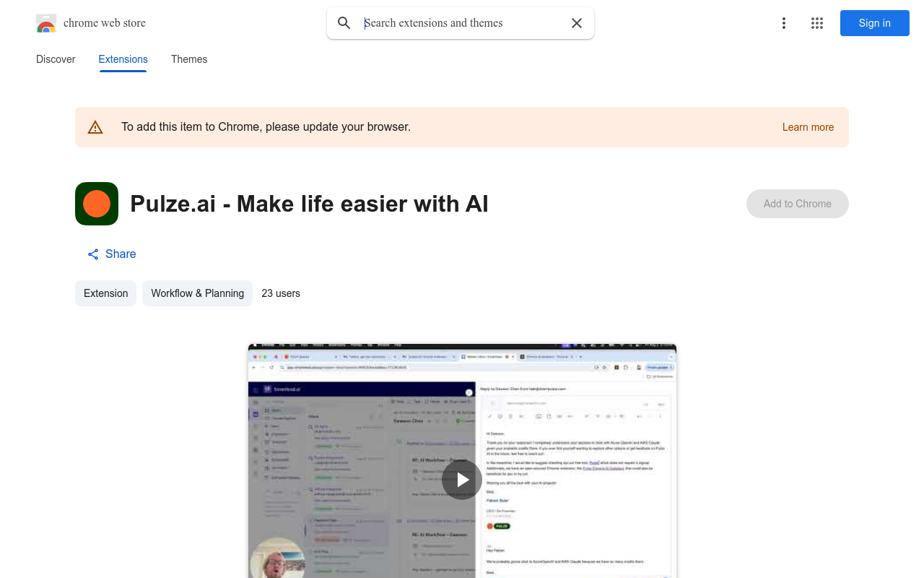Focus the Search extensions and themes field

pos(462,23)
